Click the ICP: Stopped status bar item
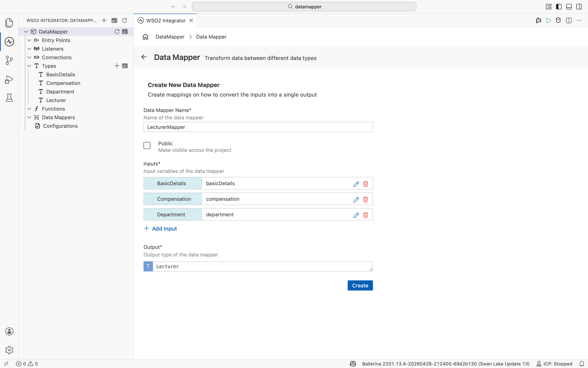The height and width of the screenshot is (368, 588). (554, 364)
